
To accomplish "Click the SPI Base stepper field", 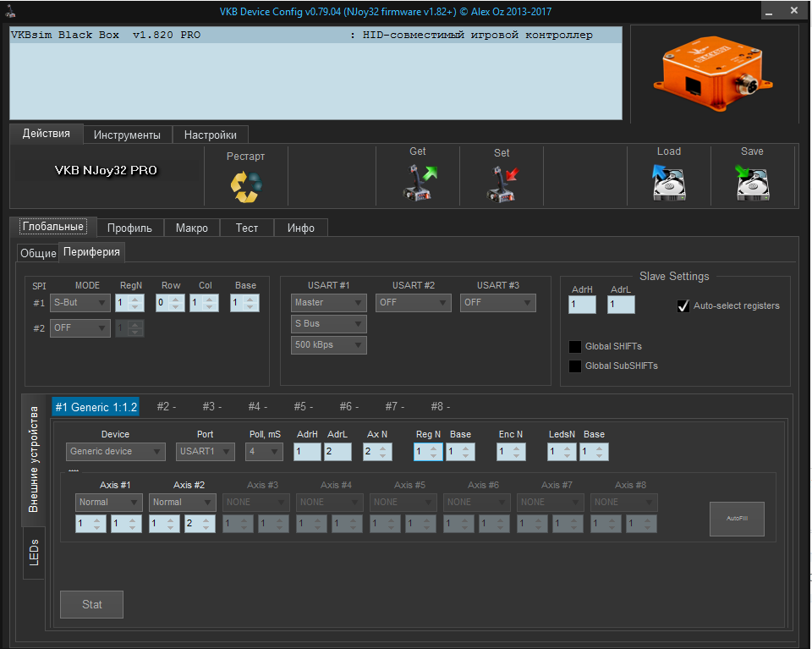I will coord(244,302).
